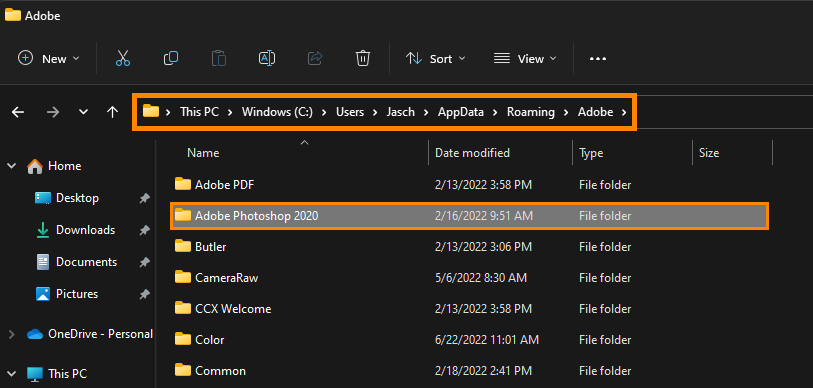Image resolution: width=813 pixels, height=388 pixels.
Task: Expand chevron after Users in address bar
Action: (375, 112)
